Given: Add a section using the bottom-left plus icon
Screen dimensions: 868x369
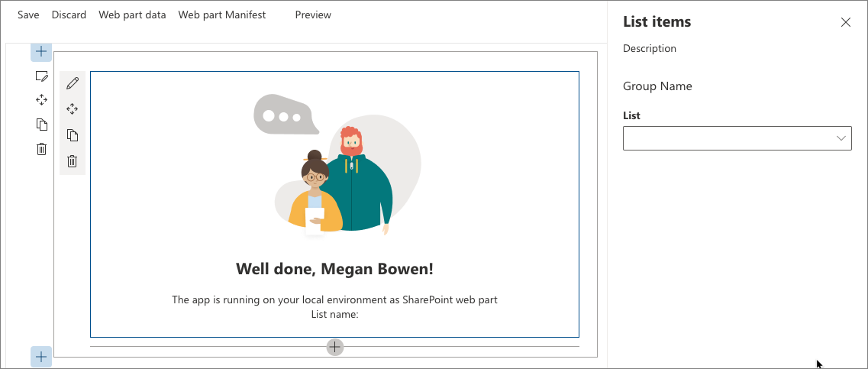Looking at the screenshot, I should tap(41, 356).
